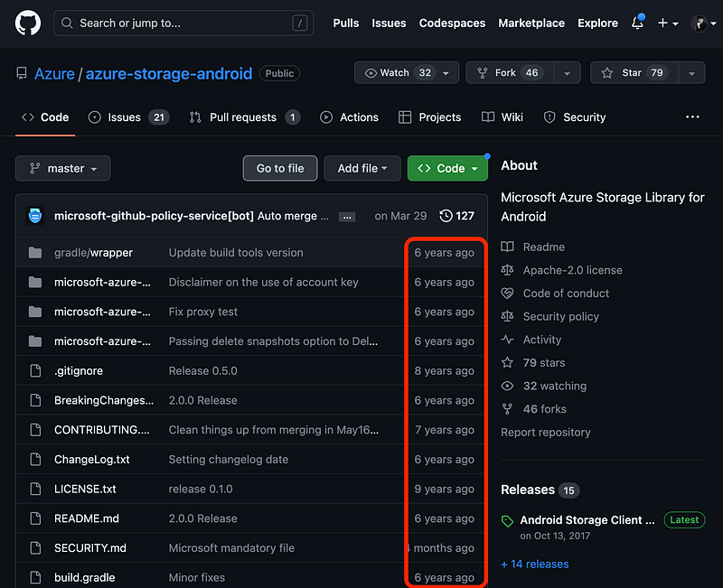Click the gradle/wrapper folder icon
Screen dimensions: 723x588
click(x=35, y=253)
